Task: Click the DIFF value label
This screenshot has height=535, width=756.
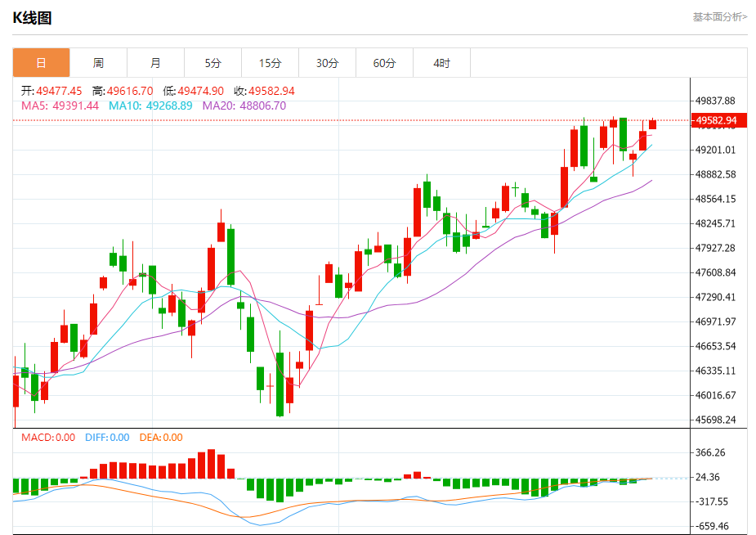Action: tap(107, 438)
